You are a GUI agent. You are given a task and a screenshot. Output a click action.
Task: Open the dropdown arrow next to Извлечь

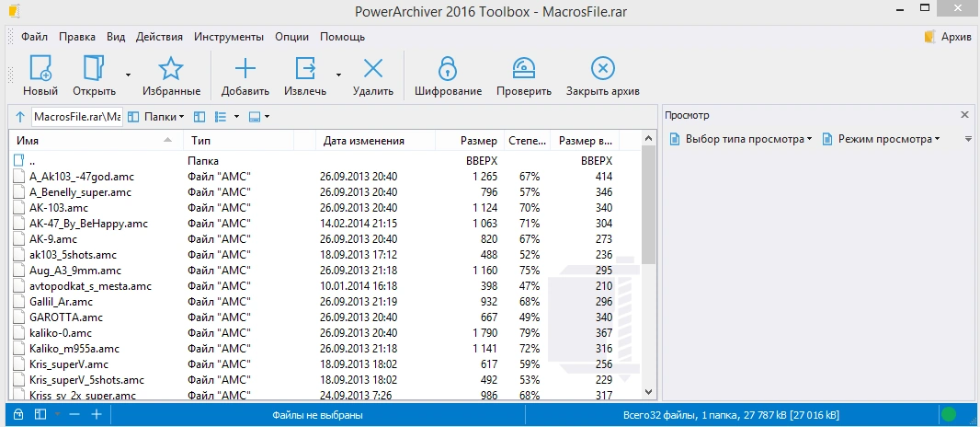[338, 75]
